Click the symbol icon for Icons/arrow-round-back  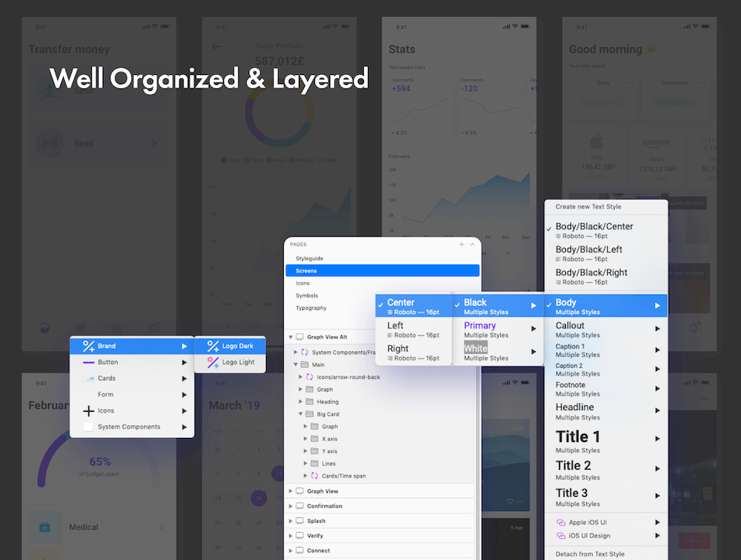310,376
